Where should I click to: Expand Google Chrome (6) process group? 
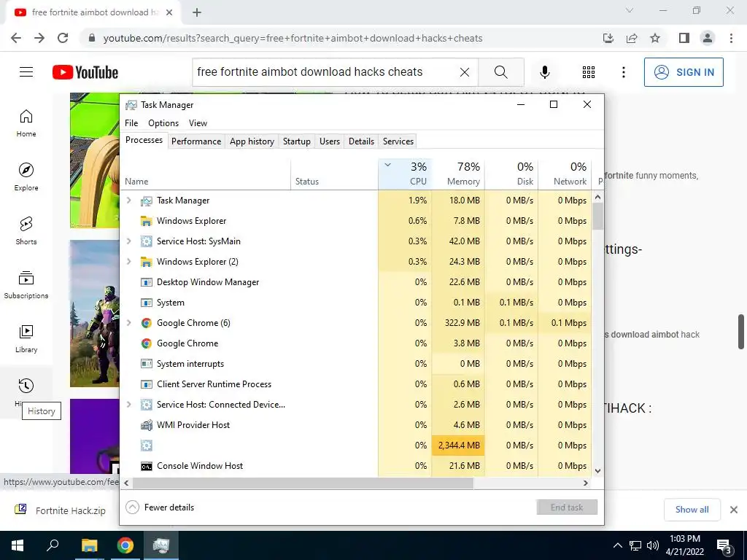128,323
